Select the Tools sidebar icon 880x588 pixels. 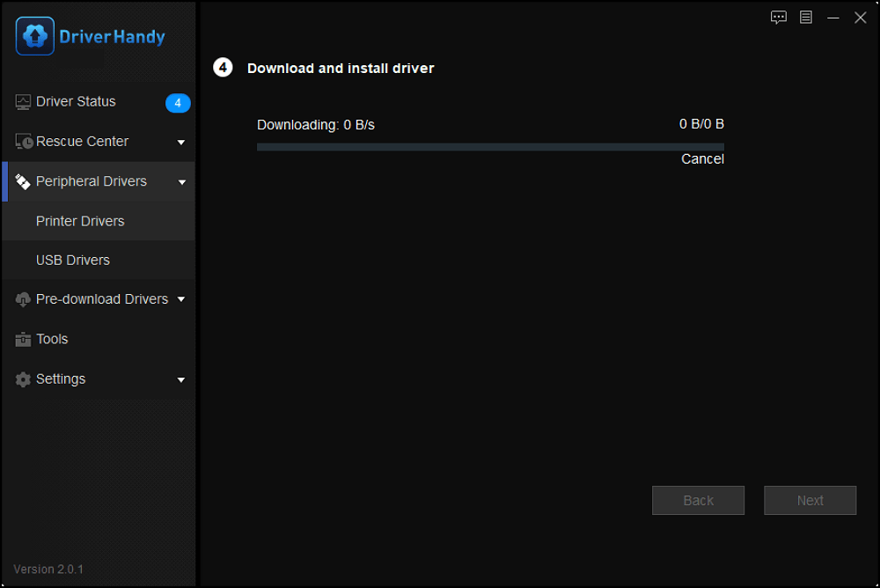point(22,339)
